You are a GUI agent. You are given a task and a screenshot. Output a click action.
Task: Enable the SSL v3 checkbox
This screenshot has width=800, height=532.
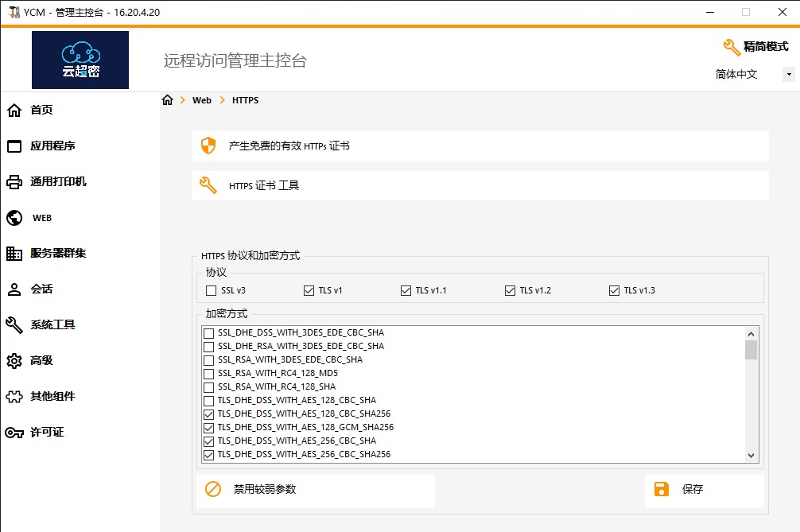pos(211,291)
